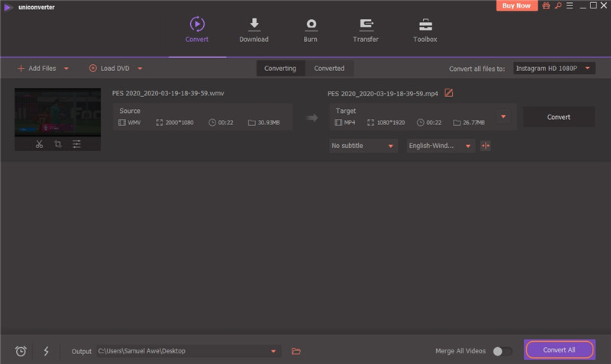
Task: Open the Download section
Action: click(x=254, y=30)
